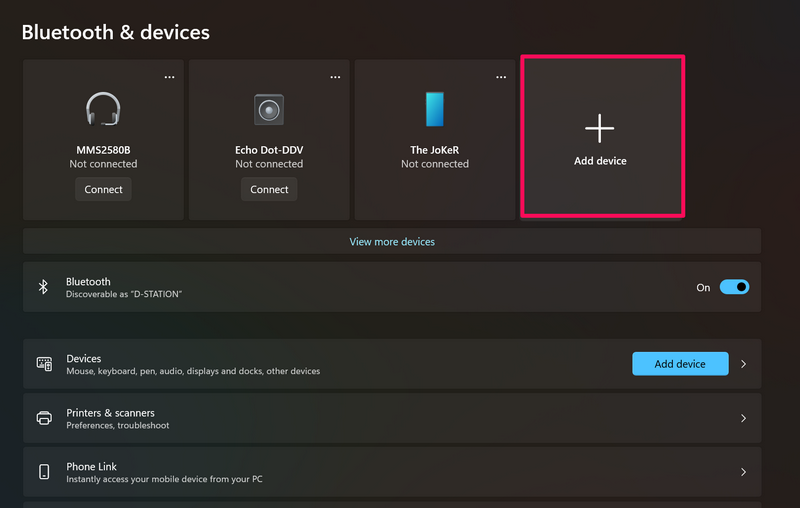Click the Bluetooth symbol icon

click(44, 287)
